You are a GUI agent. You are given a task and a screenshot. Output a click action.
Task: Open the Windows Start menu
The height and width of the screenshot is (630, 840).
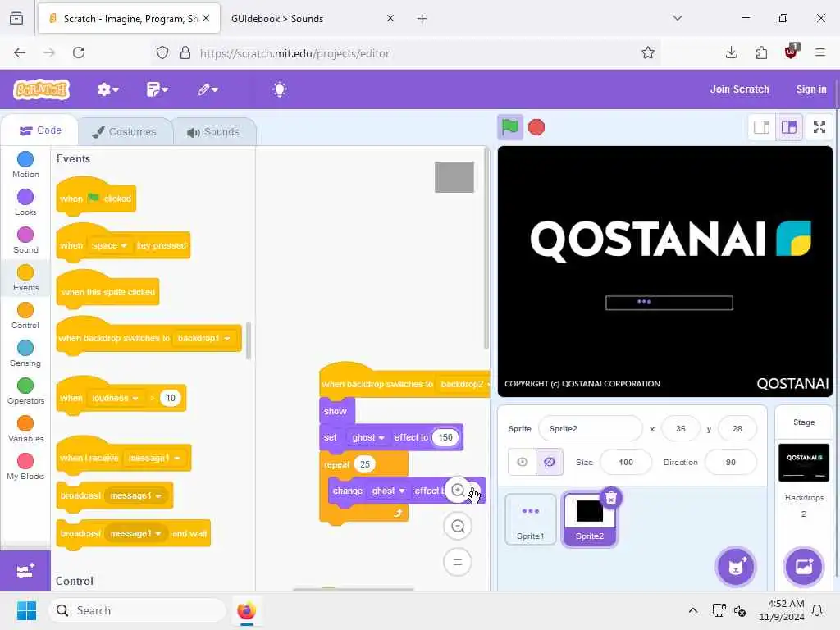[x=26, y=610]
